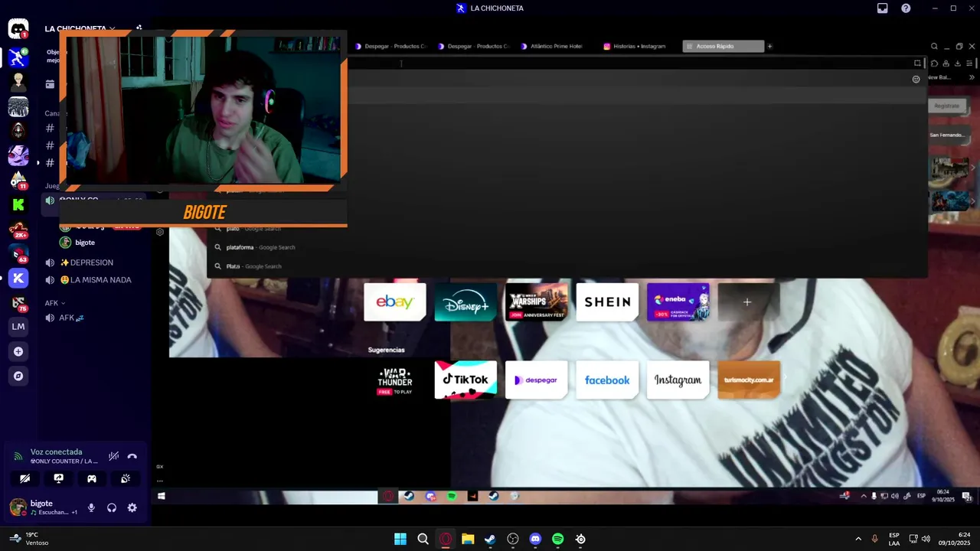This screenshot has width=980, height=551.
Task: Toggle noise suppression in voice panel
Action: point(113,456)
